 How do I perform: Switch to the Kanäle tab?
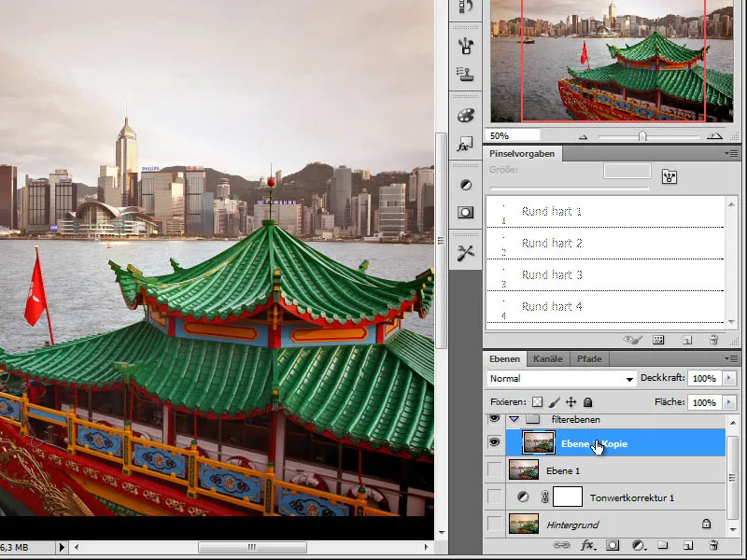click(x=546, y=358)
